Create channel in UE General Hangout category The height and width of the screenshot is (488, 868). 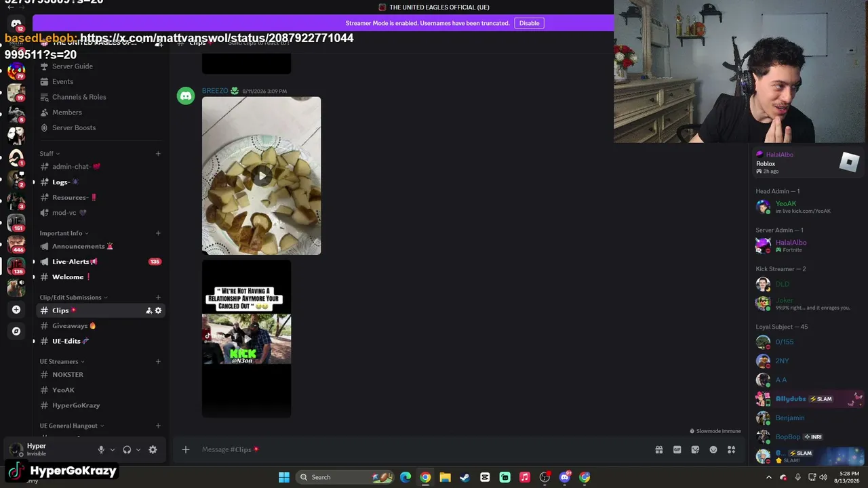158,426
